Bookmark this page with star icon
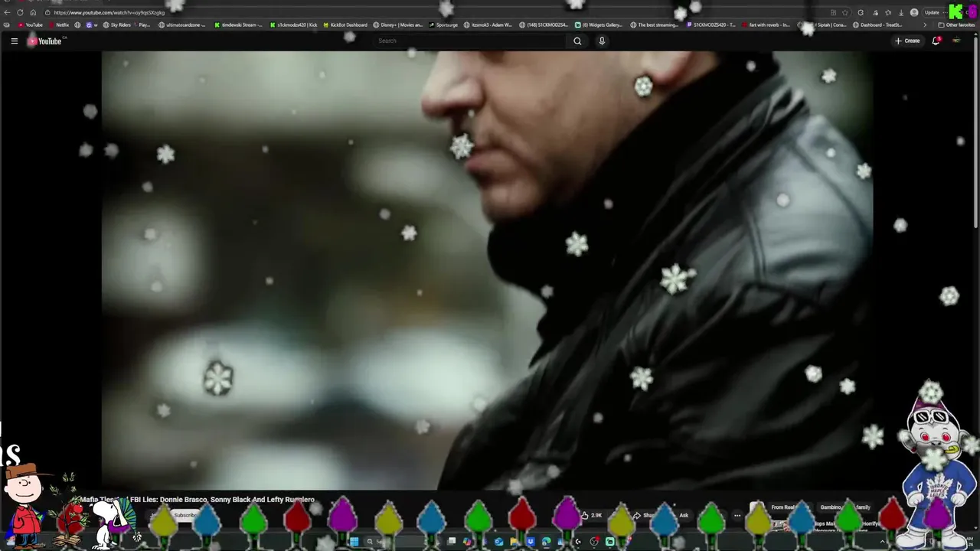 pos(846,12)
